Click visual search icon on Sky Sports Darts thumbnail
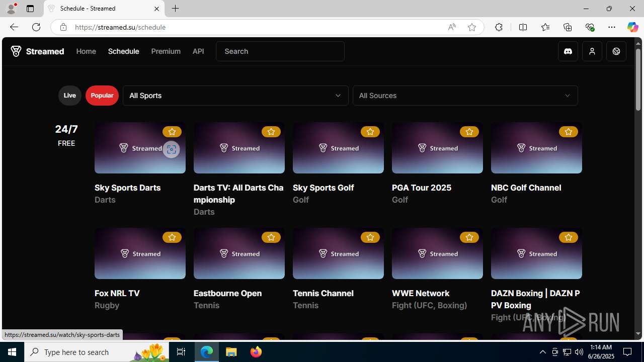The width and height of the screenshot is (644, 362). [x=171, y=149]
